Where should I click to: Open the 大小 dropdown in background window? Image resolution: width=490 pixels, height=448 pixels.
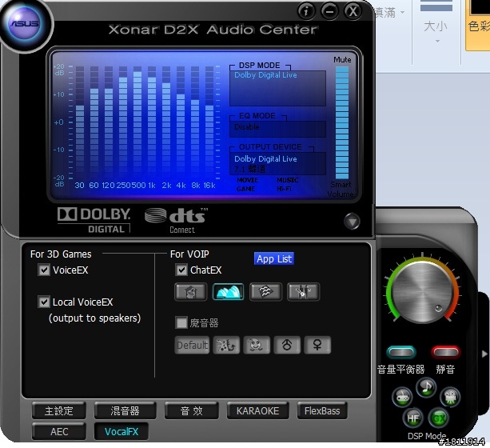point(436,30)
